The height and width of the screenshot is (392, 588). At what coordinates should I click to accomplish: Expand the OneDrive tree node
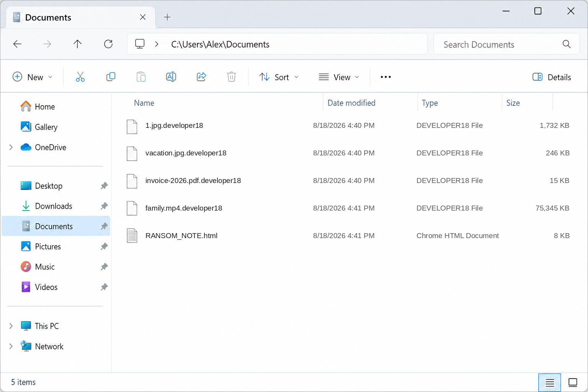11,147
